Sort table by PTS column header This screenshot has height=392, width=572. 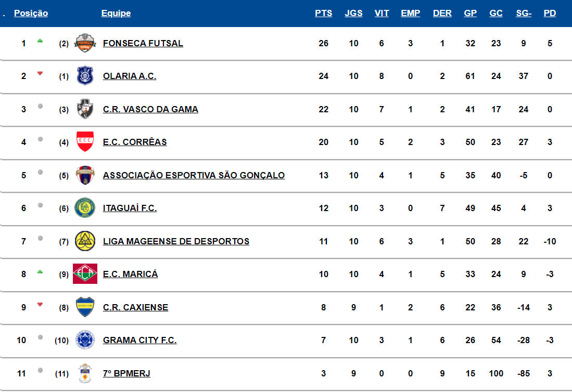[x=323, y=14]
